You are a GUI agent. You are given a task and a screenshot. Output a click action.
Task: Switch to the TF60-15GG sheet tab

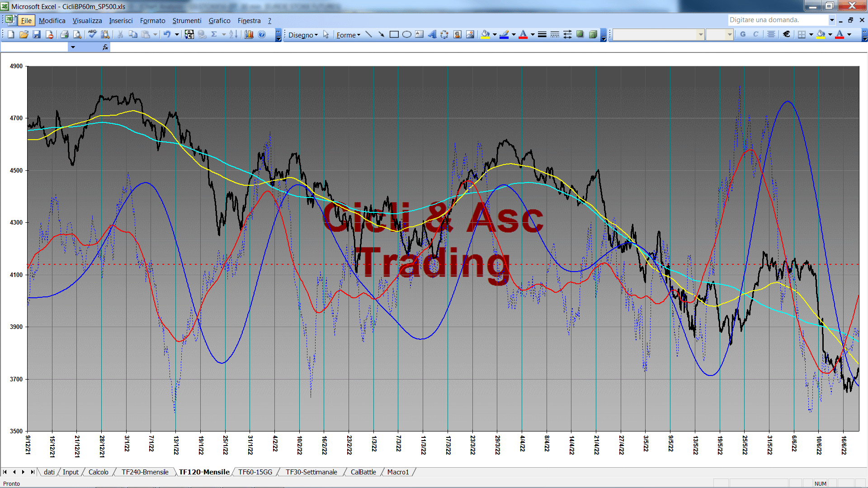point(255,472)
